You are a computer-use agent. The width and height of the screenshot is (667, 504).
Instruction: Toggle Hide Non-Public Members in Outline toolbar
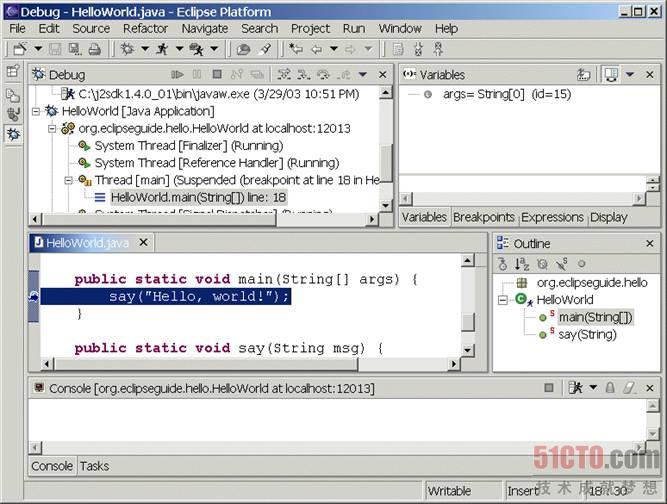[581, 264]
